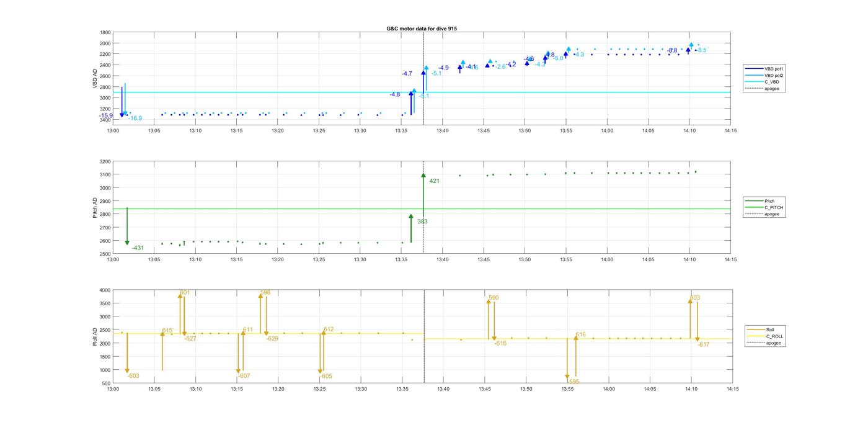
Task: Click the '615' roll data label
Action: coord(167,331)
